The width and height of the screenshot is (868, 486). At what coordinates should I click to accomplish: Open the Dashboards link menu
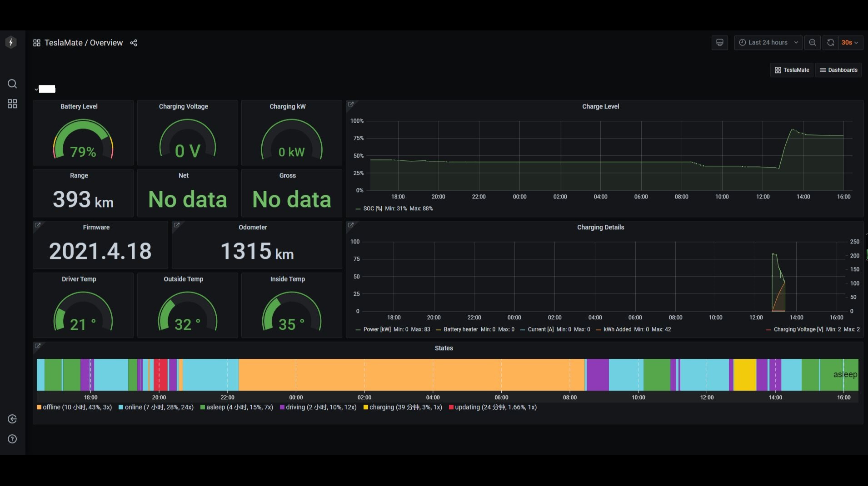838,70
